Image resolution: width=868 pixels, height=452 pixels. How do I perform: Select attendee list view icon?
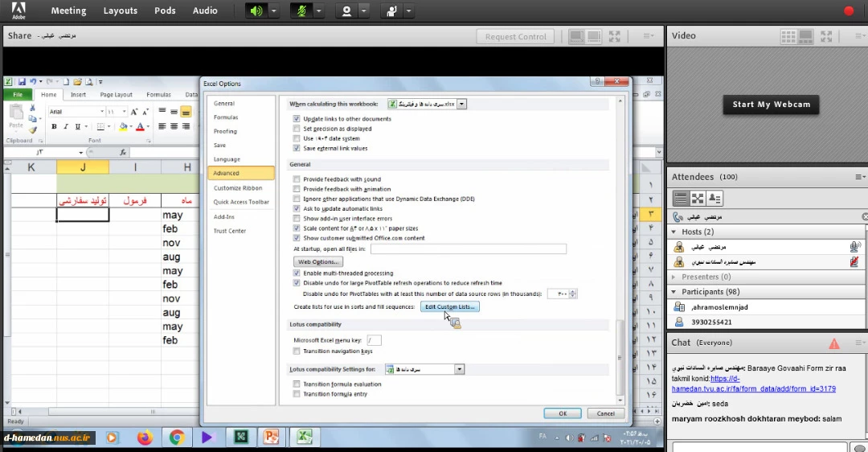coord(681,199)
